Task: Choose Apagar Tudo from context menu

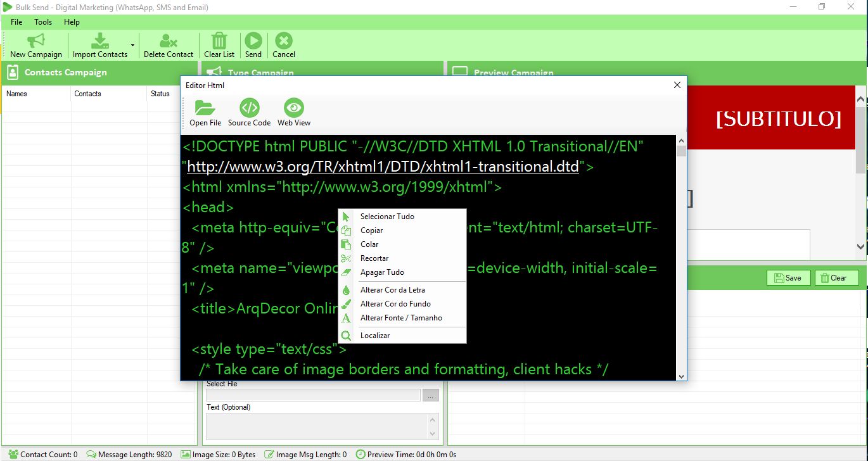Action: [402, 272]
